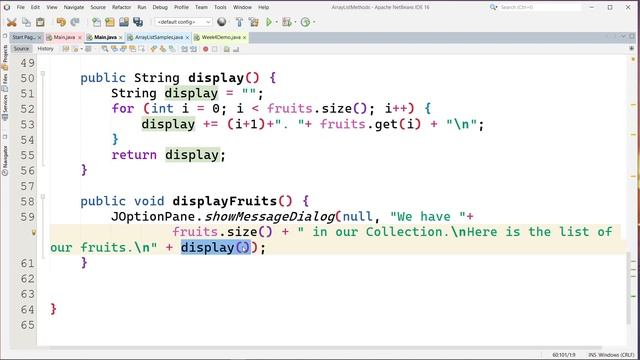Open Run Project dropdown arrow
Viewport: 640px width, 360px height.
click(276, 22)
